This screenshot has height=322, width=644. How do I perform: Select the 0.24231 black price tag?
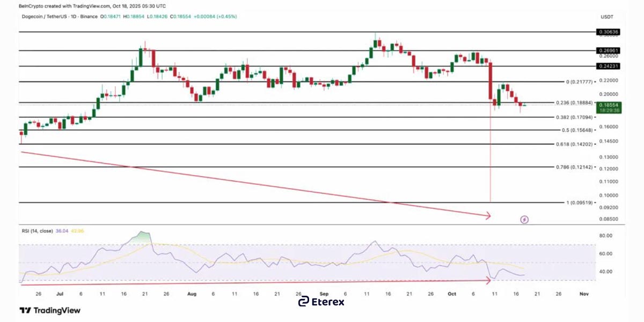[609, 66]
